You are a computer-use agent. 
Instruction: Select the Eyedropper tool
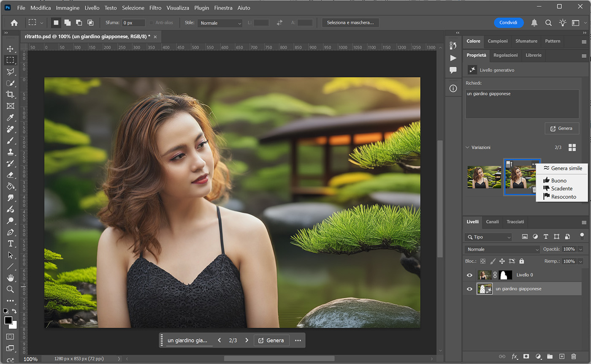click(x=11, y=117)
